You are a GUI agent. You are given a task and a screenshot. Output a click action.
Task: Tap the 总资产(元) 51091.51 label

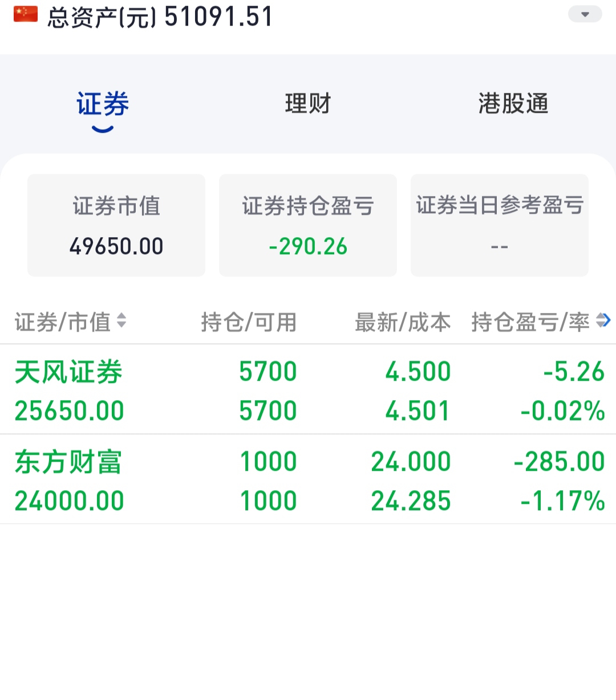[160, 17]
